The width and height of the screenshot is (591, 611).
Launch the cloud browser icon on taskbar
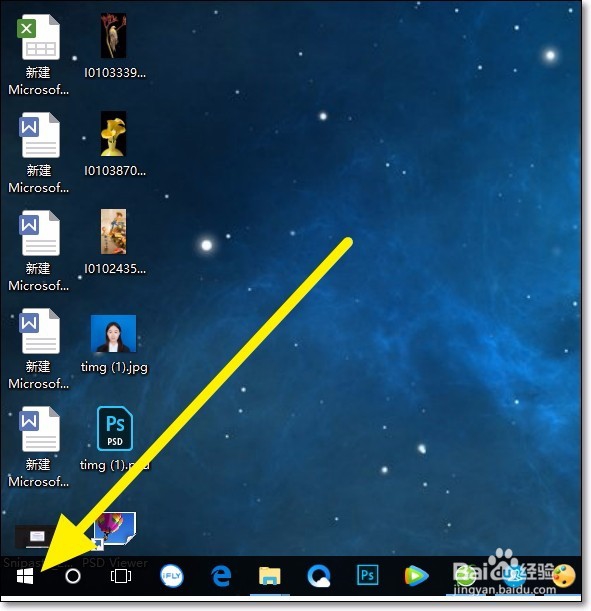[319, 576]
